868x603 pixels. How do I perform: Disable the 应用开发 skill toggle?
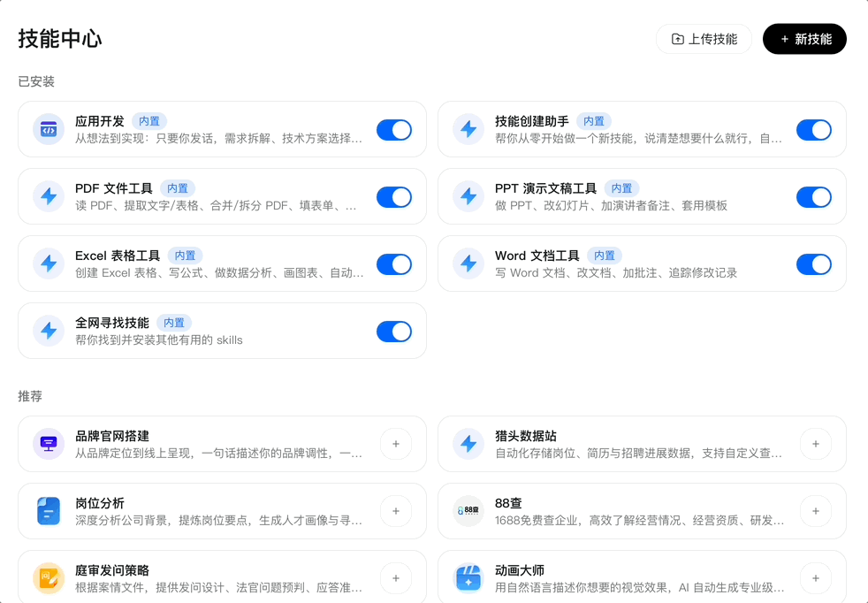coord(394,129)
